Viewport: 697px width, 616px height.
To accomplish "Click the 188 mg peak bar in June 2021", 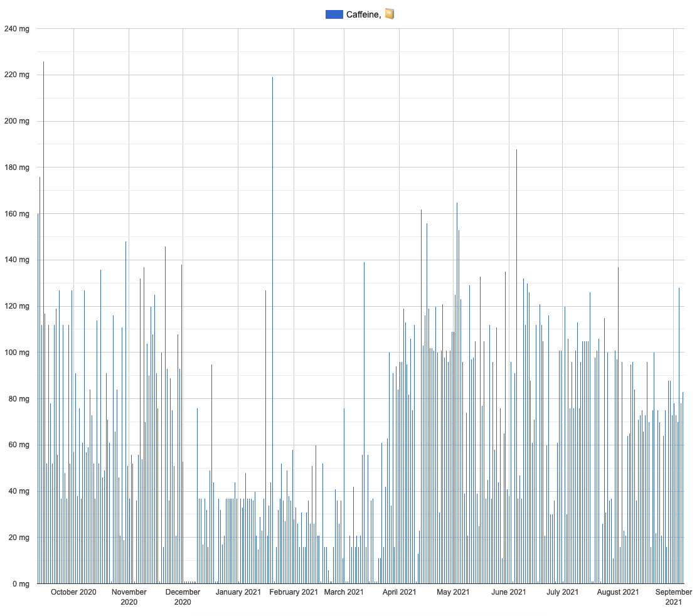I will (x=516, y=366).
